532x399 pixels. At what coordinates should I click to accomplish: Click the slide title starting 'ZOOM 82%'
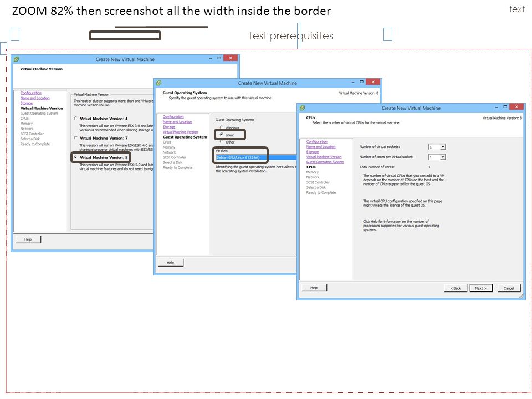click(x=171, y=11)
